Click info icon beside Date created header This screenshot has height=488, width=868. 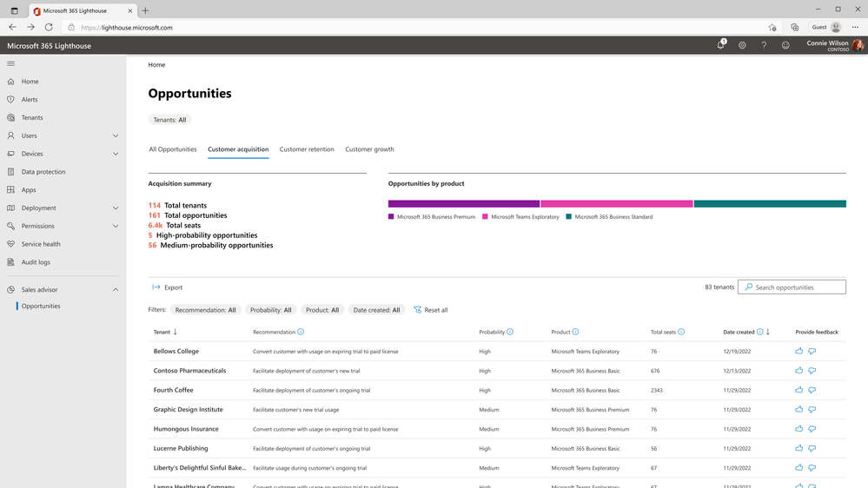click(x=760, y=332)
